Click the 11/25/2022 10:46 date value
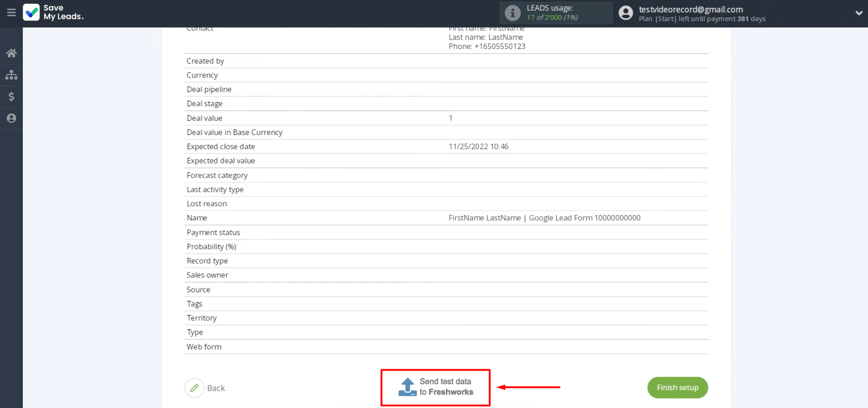The width and height of the screenshot is (868, 408). click(479, 146)
